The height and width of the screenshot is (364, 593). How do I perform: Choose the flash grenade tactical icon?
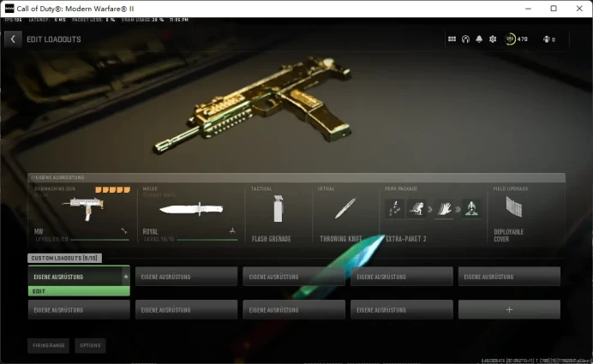click(x=278, y=208)
